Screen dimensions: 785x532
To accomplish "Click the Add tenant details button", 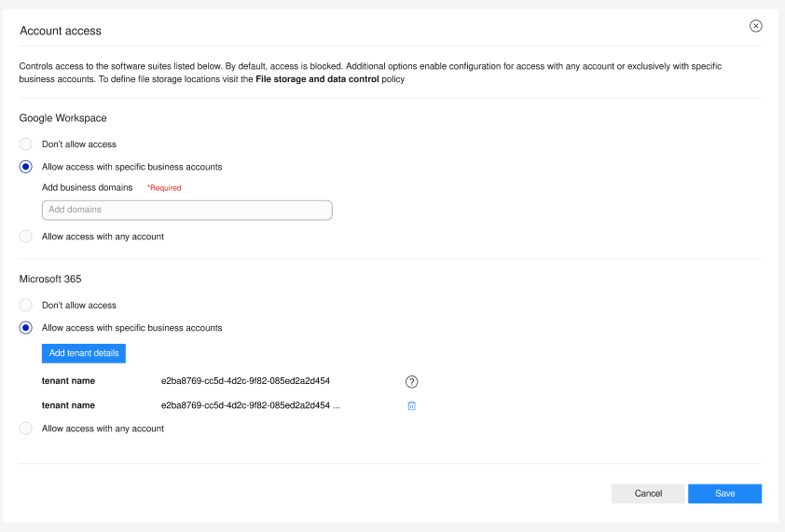I will [x=84, y=353].
